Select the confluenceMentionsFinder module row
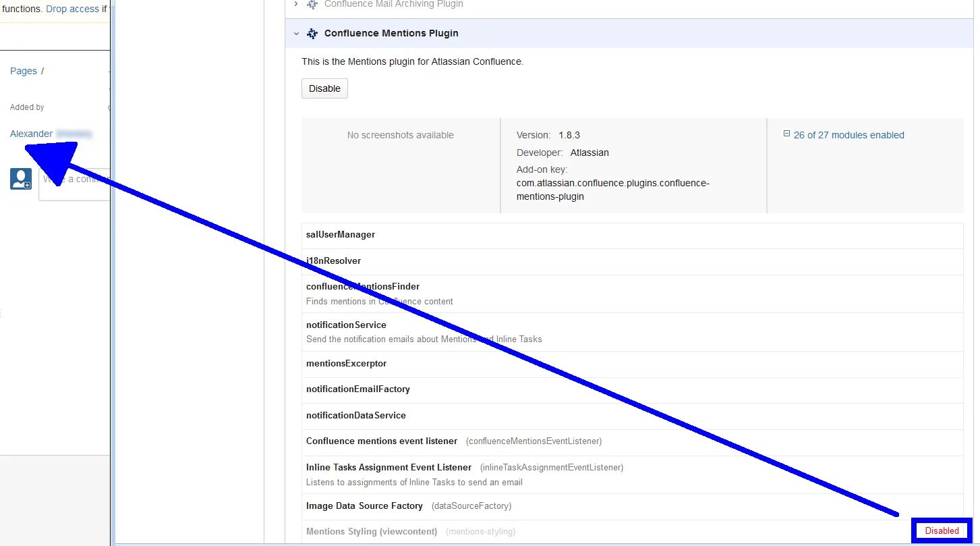Viewport: 980px width, 546px height. pos(632,294)
